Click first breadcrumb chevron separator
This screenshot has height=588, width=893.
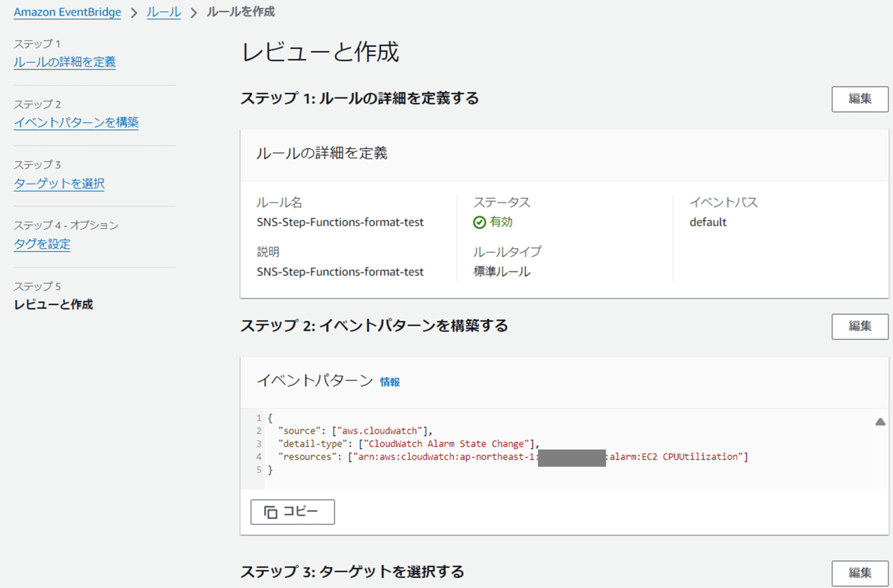tap(134, 13)
